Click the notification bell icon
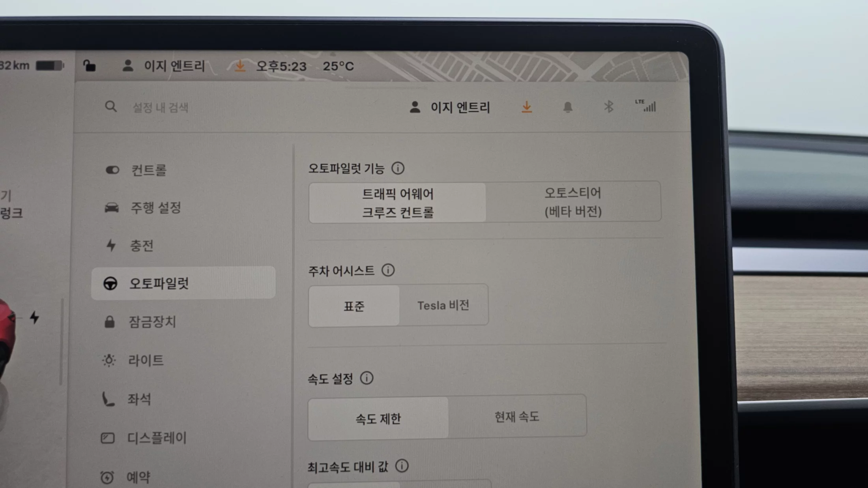Image resolution: width=868 pixels, height=488 pixels. click(x=567, y=107)
